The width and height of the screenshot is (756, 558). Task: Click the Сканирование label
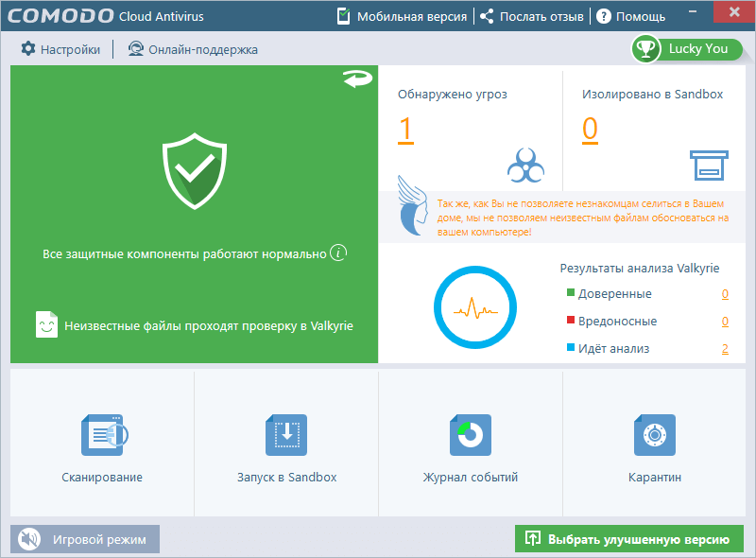tap(102, 477)
